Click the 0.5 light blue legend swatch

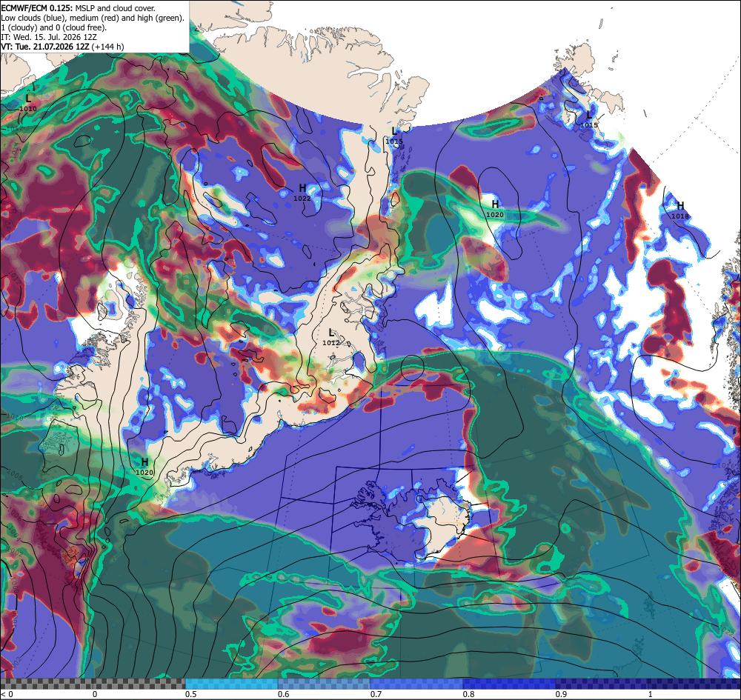point(231,684)
